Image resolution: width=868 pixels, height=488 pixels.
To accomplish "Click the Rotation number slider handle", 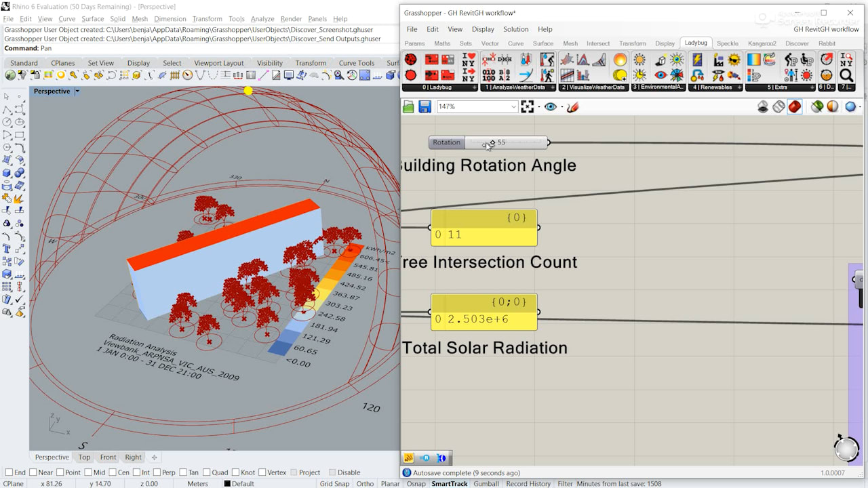I will coord(492,142).
